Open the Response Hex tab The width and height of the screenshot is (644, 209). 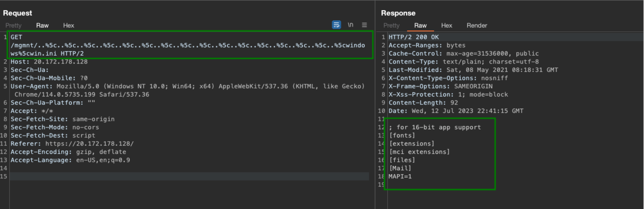point(447,26)
